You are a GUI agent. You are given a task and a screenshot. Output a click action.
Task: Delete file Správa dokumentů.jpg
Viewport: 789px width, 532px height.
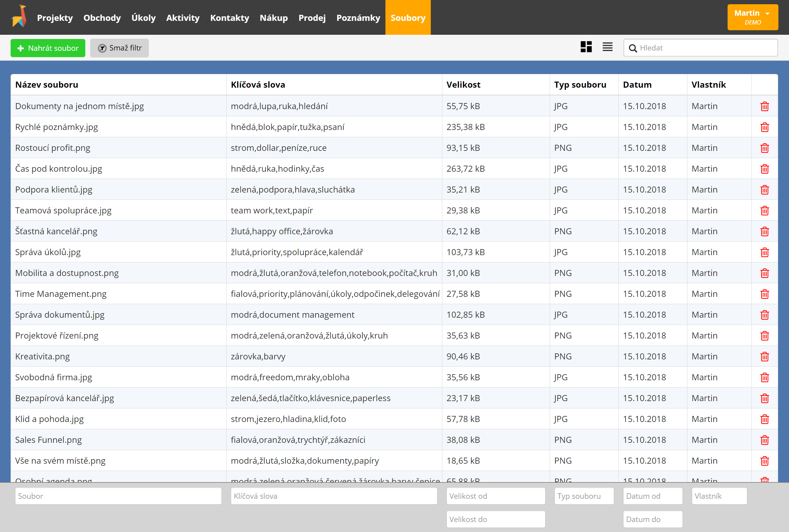click(764, 315)
